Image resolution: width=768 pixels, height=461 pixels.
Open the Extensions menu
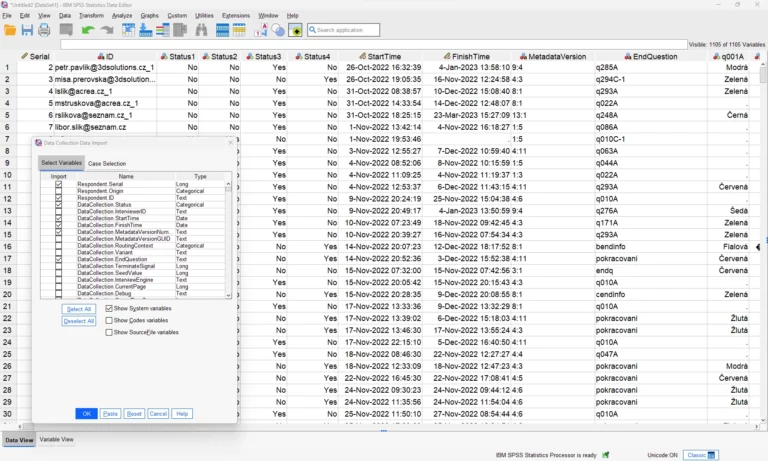click(x=236, y=16)
